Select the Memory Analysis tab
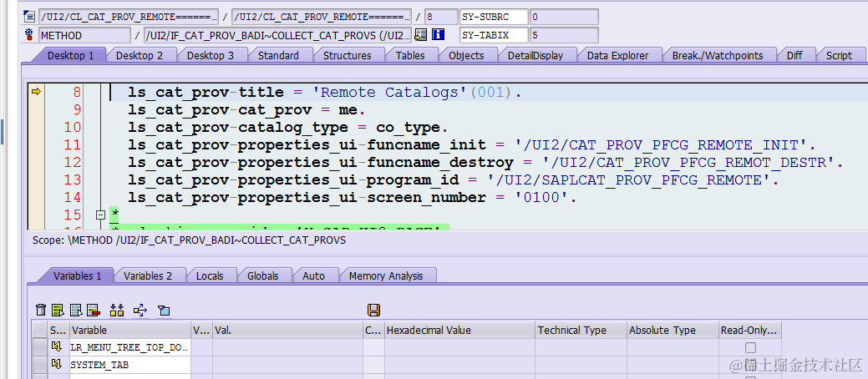The height and width of the screenshot is (379, 868). tap(386, 275)
